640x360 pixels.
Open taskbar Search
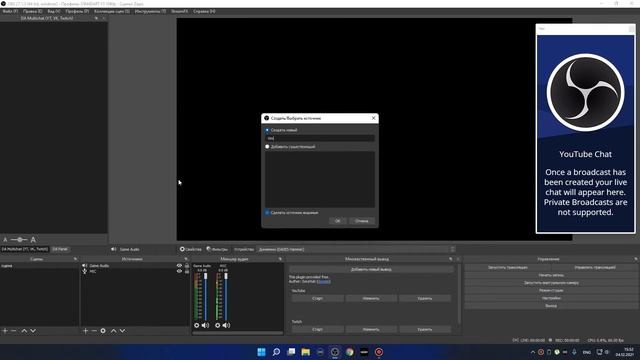pos(276,352)
